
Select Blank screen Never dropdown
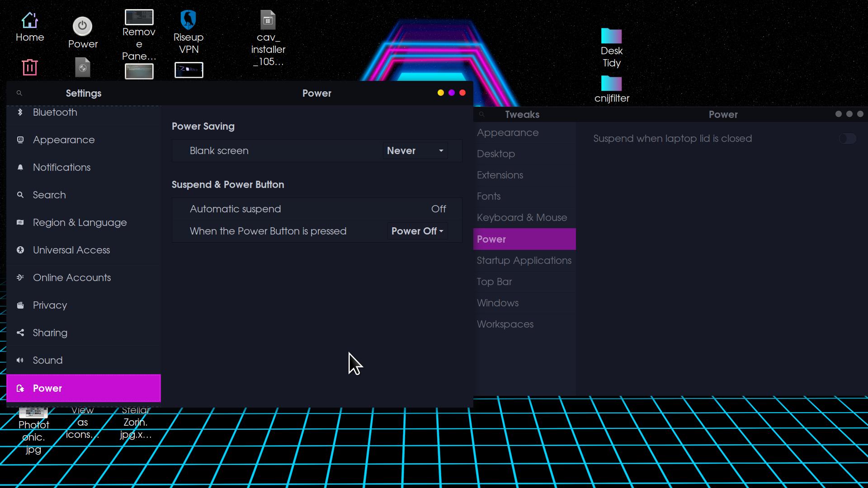(x=415, y=150)
